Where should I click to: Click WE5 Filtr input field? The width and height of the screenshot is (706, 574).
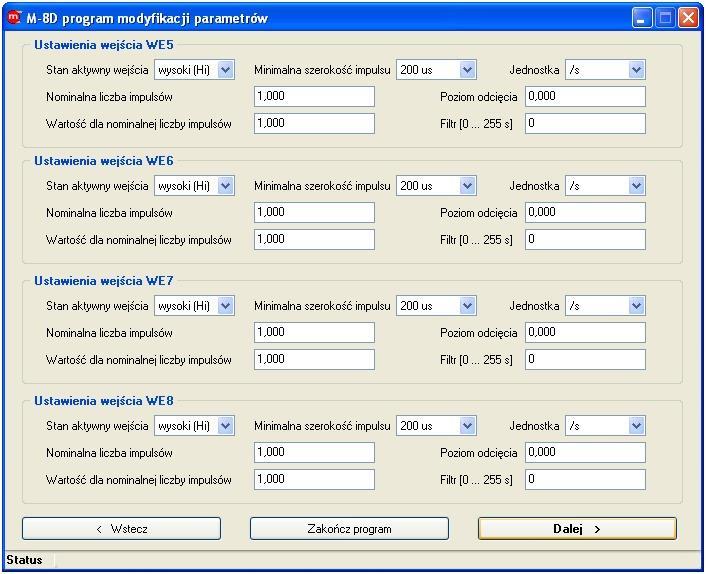pyautogui.click(x=585, y=124)
